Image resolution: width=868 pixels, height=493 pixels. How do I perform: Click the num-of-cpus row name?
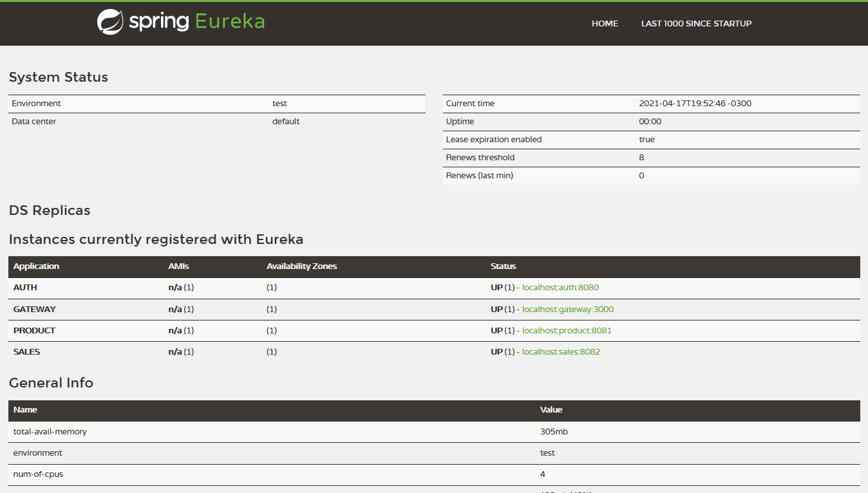(38, 474)
